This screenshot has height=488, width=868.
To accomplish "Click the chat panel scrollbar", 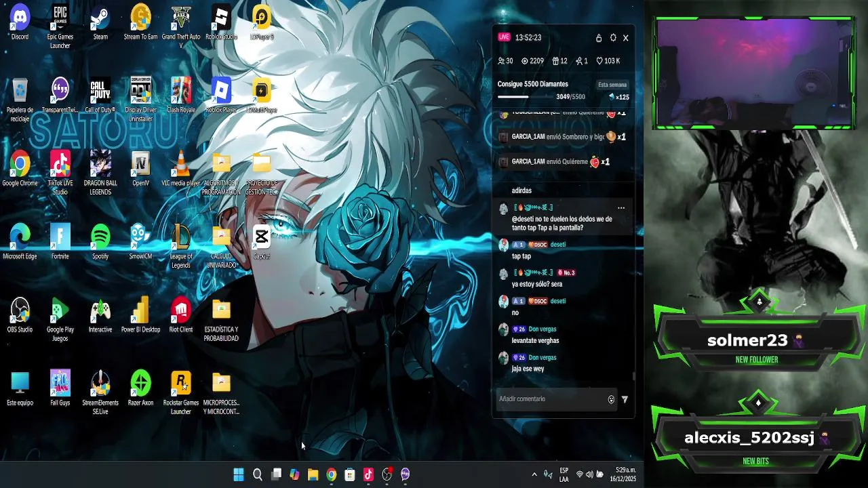I will point(634,375).
